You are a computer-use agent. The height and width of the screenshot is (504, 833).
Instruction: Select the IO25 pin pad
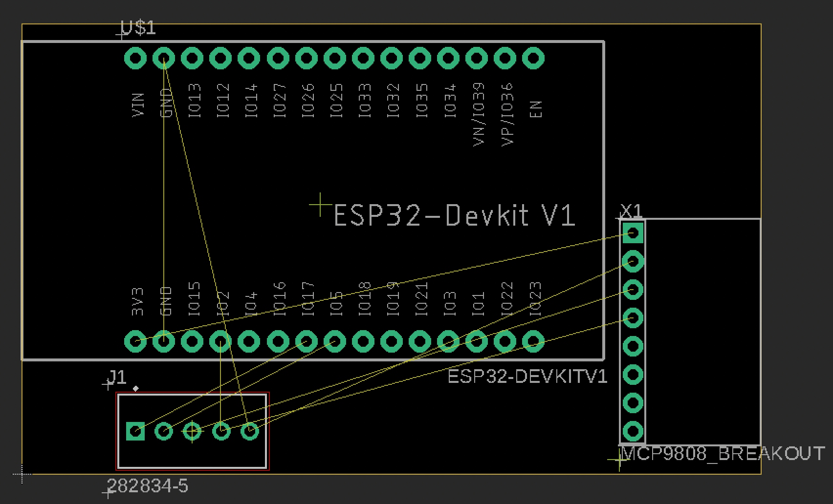pyautogui.click(x=334, y=59)
